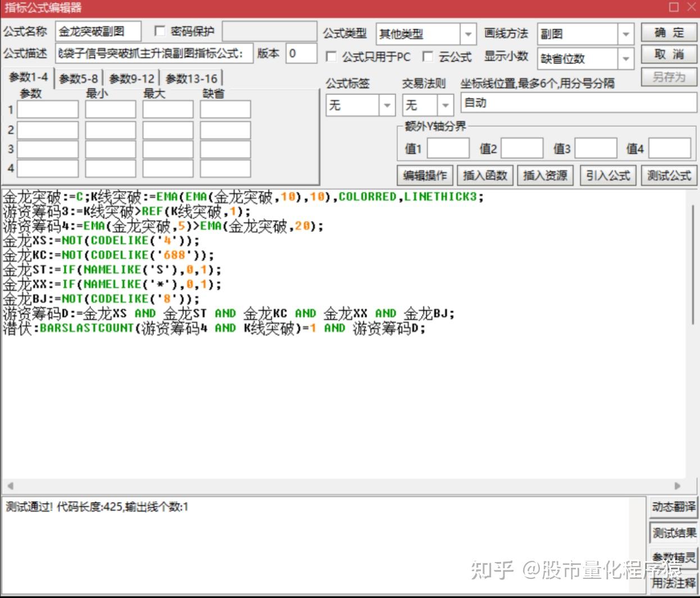Tick the 密码保护 checkbox
Screen dimensions: 700x598
click(160, 31)
